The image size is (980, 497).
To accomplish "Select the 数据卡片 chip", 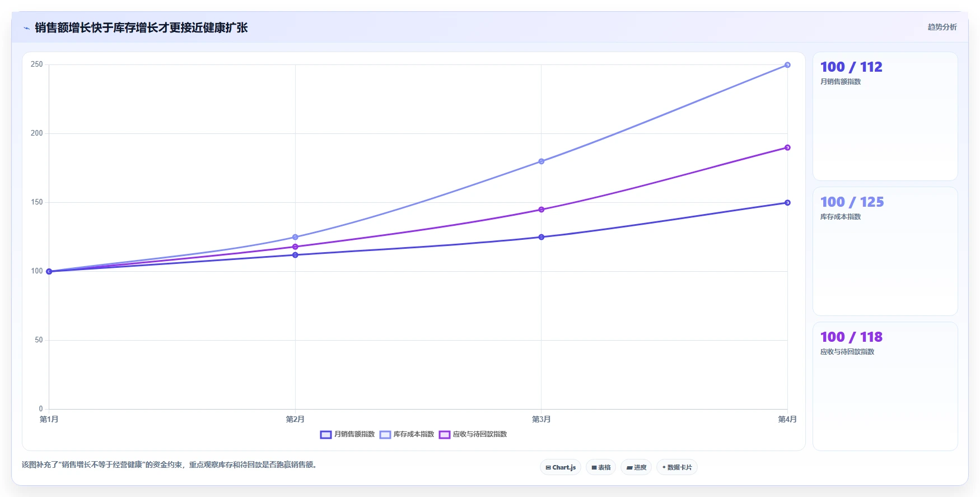I will tap(676, 467).
